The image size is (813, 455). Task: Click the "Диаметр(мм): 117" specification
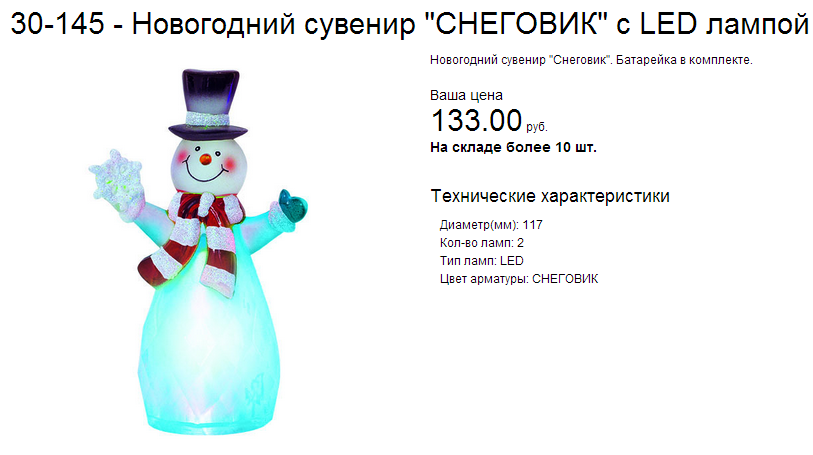[x=491, y=225]
